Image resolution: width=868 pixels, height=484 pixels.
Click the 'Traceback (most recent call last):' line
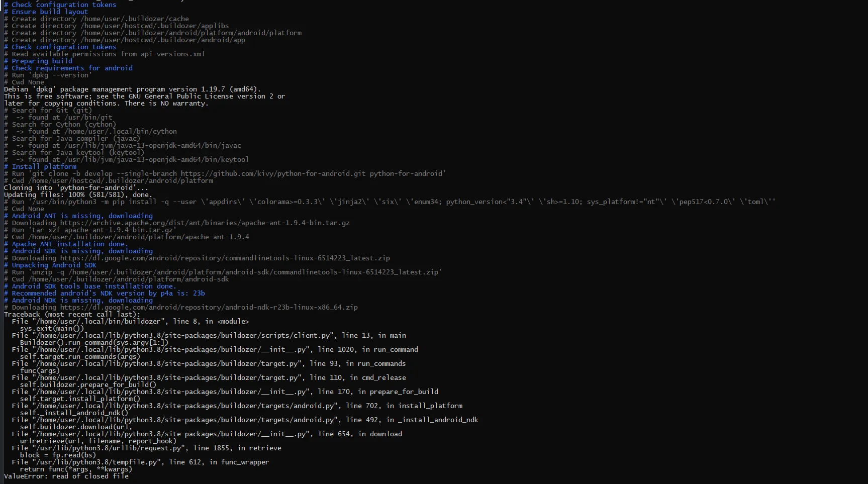pyautogui.click(x=72, y=314)
